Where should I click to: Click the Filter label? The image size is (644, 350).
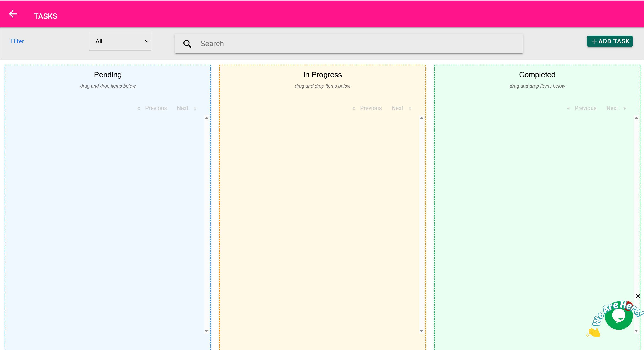[x=17, y=41]
